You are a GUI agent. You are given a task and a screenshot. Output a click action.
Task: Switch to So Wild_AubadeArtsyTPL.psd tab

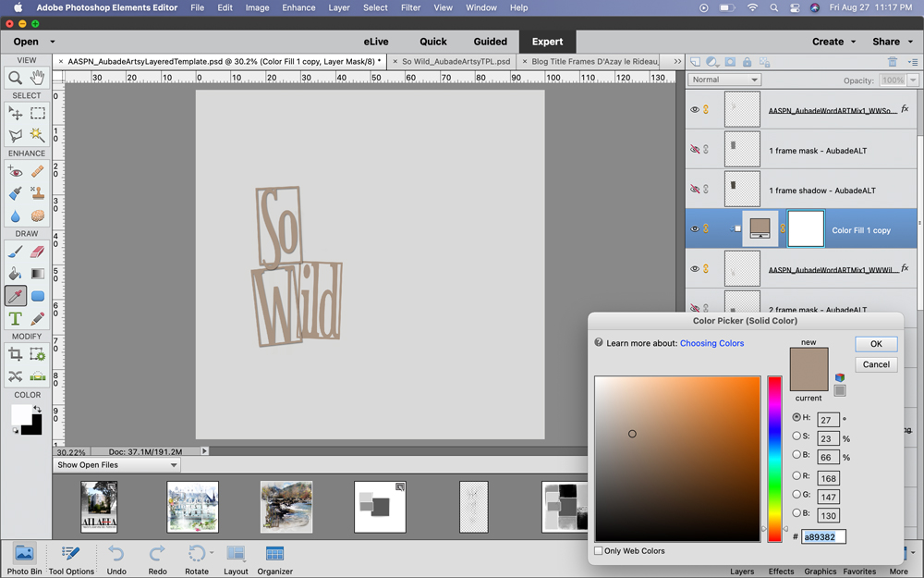point(456,61)
